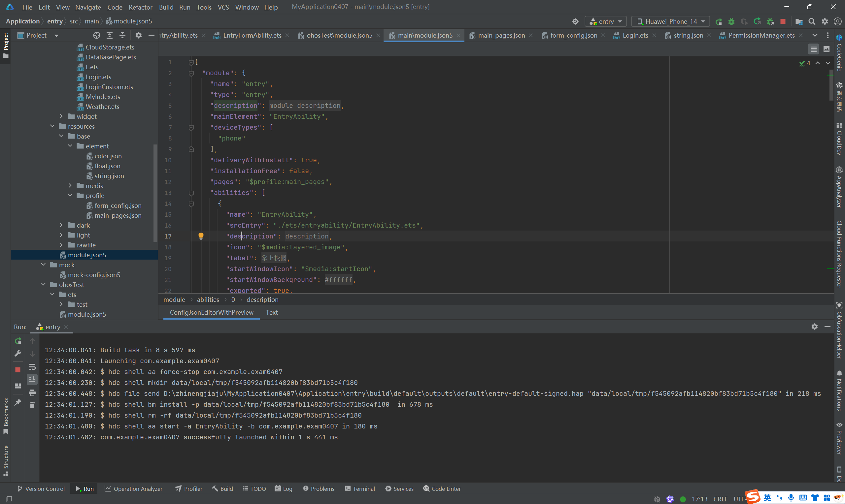Open Search Everywhere magnifier icon

click(x=812, y=22)
